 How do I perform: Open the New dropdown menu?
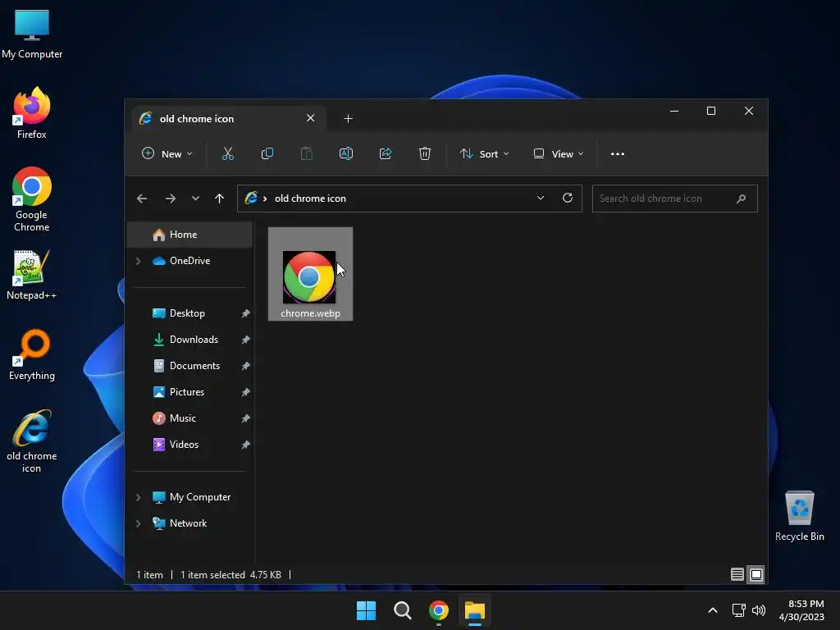point(167,153)
